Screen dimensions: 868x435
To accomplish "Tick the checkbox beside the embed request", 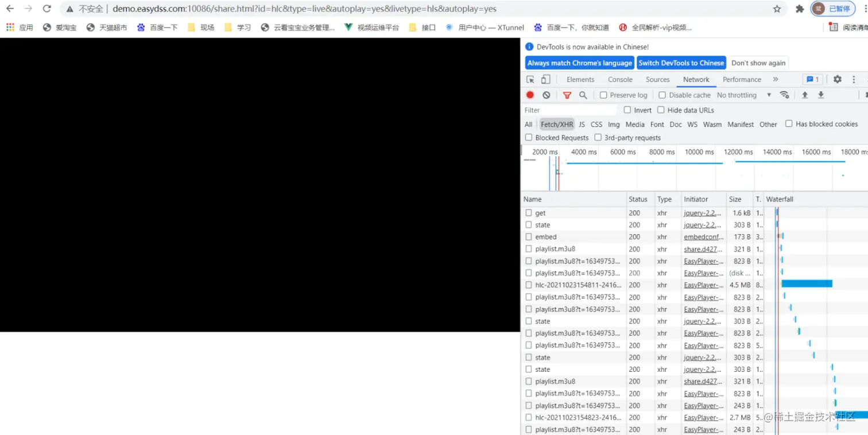I will coord(529,236).
